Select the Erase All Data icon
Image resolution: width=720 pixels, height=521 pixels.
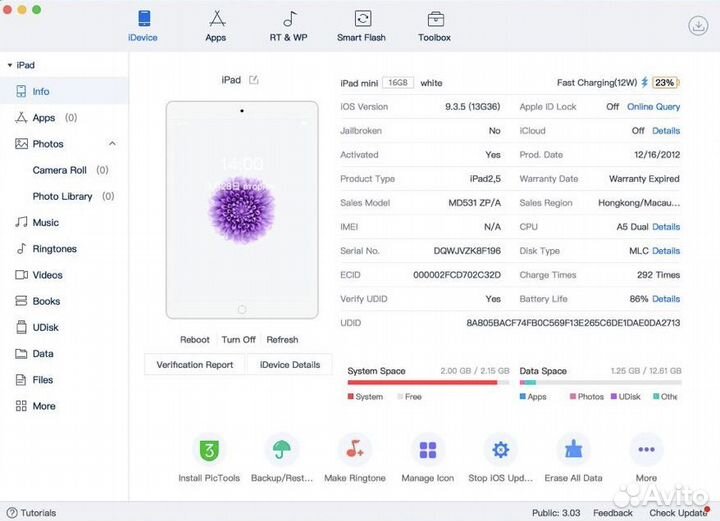coord(573,450)
